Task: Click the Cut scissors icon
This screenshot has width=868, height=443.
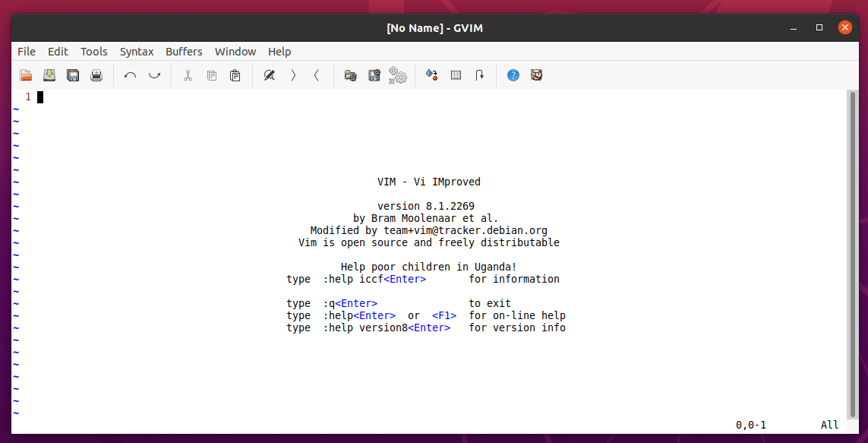Action: (188, 74)
